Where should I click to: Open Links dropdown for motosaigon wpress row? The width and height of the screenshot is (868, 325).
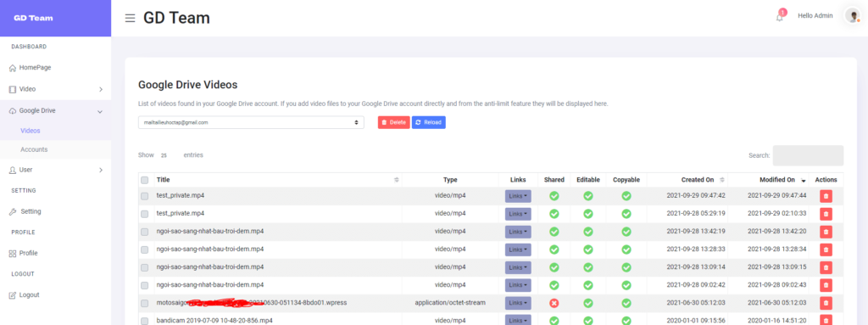518,303
